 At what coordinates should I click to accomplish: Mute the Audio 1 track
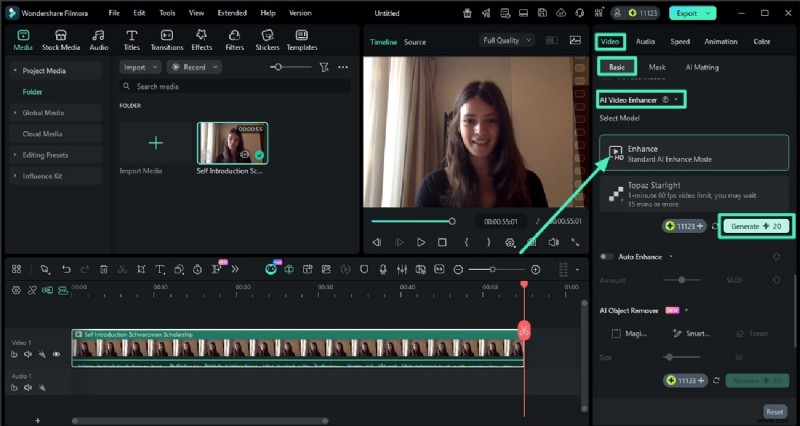(x=28, y=389)
